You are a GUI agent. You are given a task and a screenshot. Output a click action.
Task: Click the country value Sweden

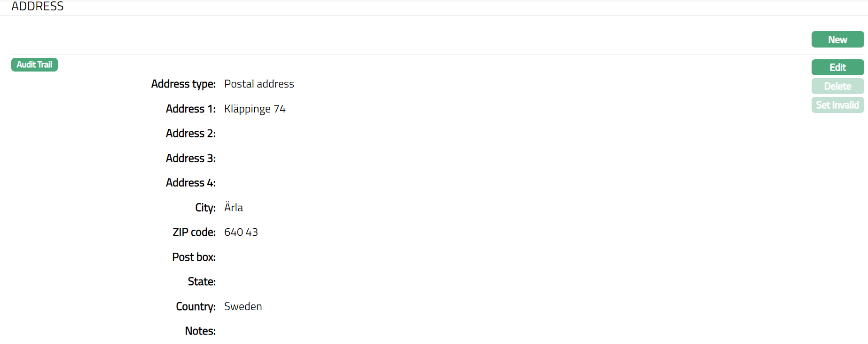pyautogui.click(x=243, y=306)
